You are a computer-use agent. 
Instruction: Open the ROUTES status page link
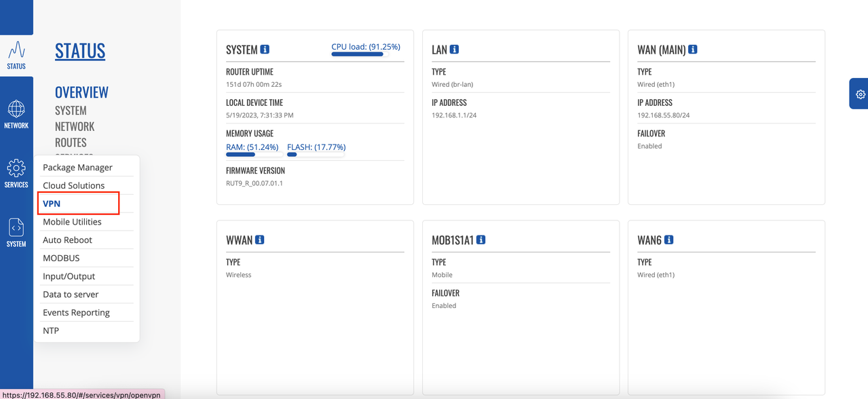click(x=71, y=142)
